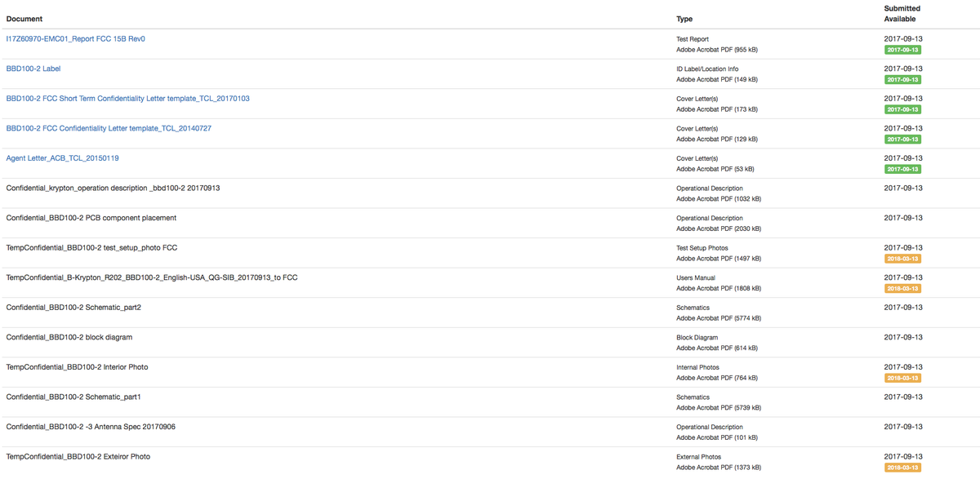This screenshot has width=980, height=479.
Task: Click the orange 2018-03-13 badge for External Photos
Action: (902, 468)
